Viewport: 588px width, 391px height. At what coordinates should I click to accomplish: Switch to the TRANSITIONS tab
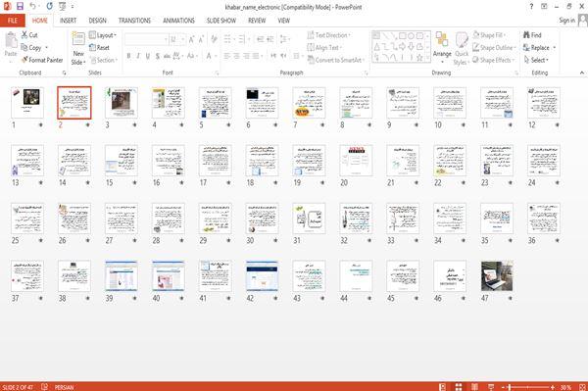coord(134,21)
